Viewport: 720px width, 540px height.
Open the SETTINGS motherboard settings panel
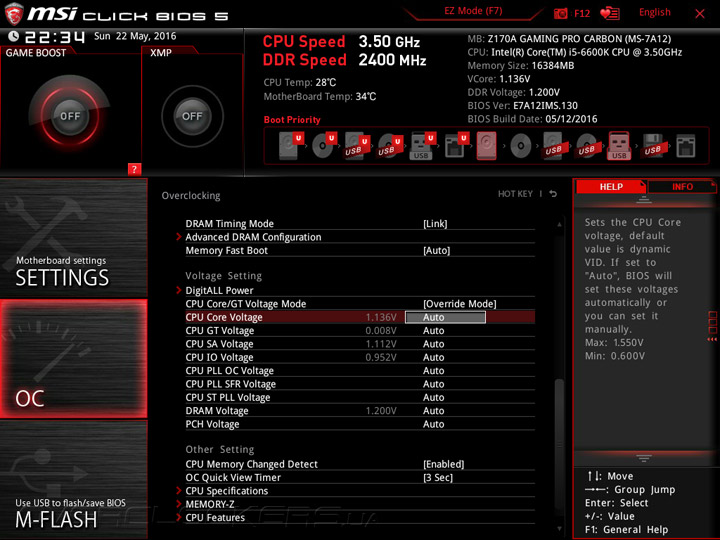click(73, 238)
